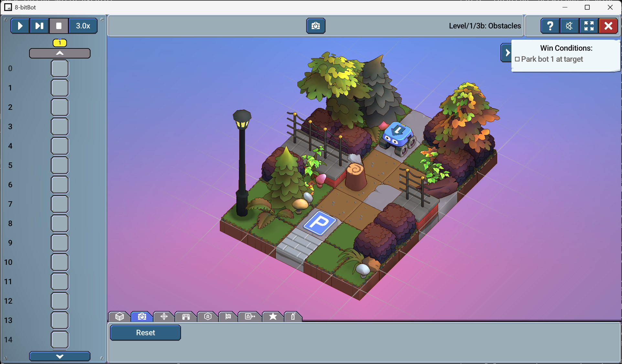This screenshot has width=622, height=364.
Task: Stop the program execution
Action: click(x=59, y=26)
